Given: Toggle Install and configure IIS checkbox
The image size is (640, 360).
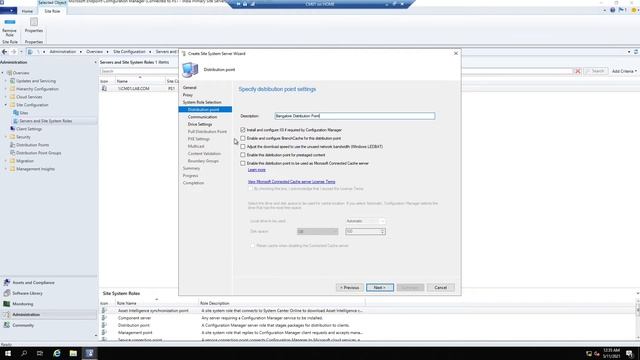Looking at the screenshot, I should pos(243,130).
